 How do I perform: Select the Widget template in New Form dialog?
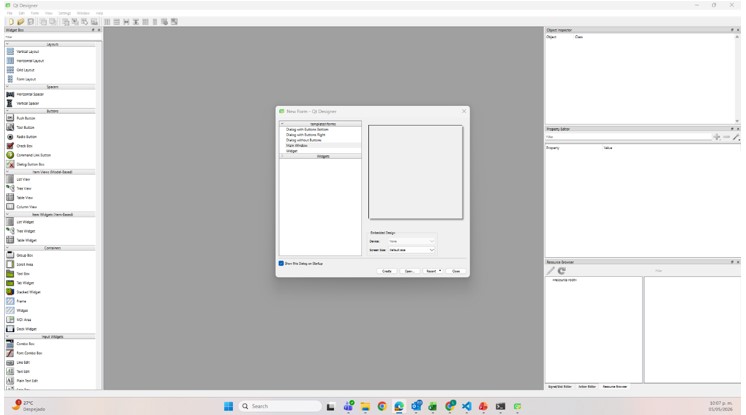[x=292, y=151]
